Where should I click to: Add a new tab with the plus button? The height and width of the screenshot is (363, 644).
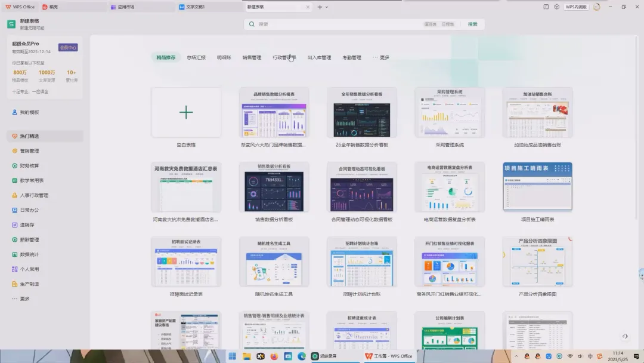(320, 7)
